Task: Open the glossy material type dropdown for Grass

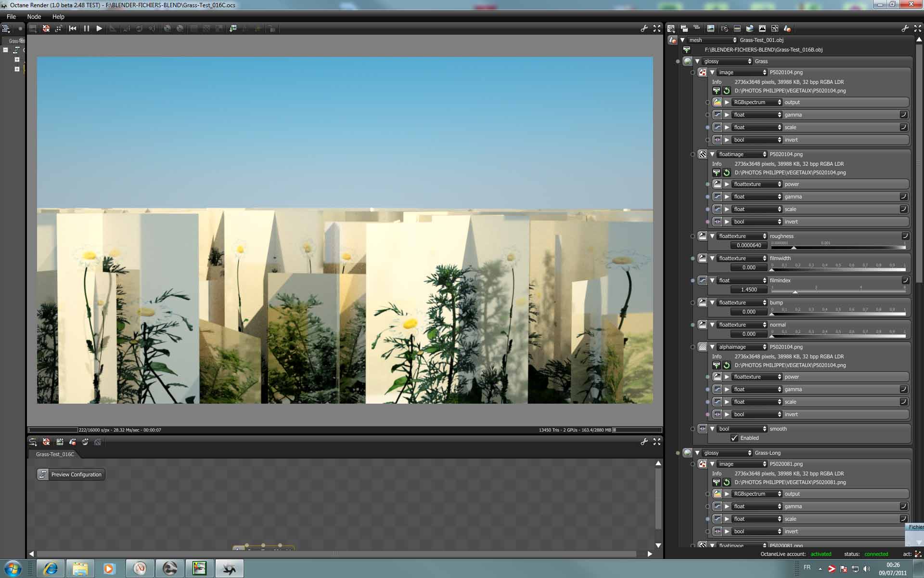Action: pyautogui.click(x=727, y=61)
